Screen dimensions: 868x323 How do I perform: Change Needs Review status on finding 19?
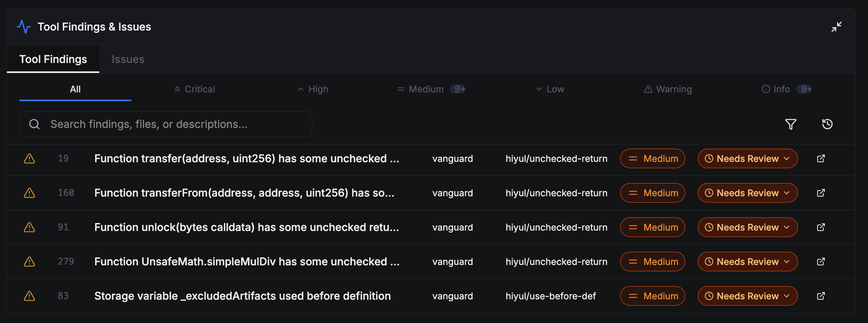[x=747, y=158]
